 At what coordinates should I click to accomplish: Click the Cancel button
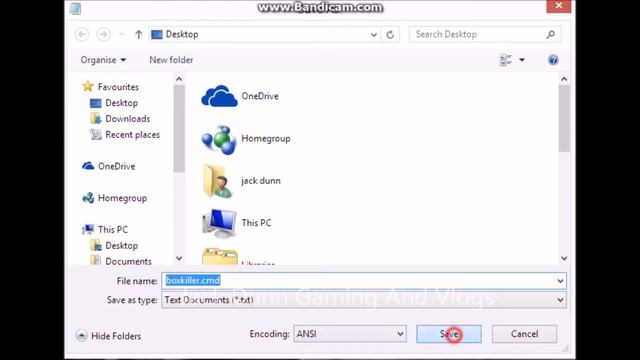524,334
